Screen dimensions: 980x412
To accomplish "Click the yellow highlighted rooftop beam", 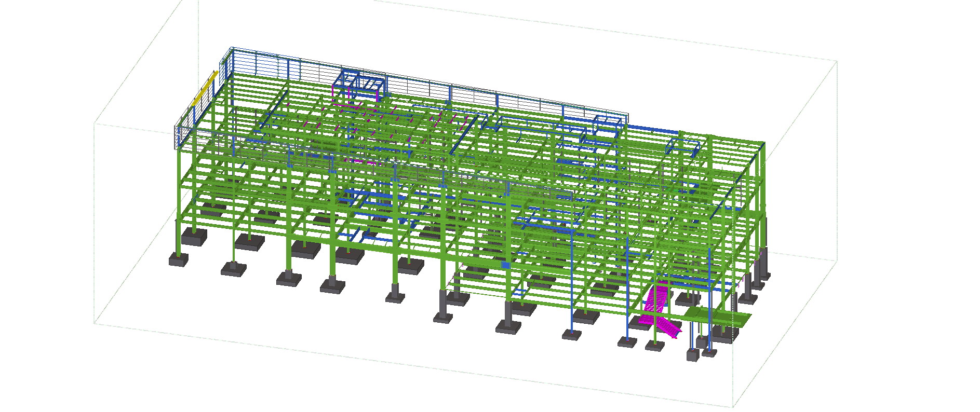I will [205, 89].
